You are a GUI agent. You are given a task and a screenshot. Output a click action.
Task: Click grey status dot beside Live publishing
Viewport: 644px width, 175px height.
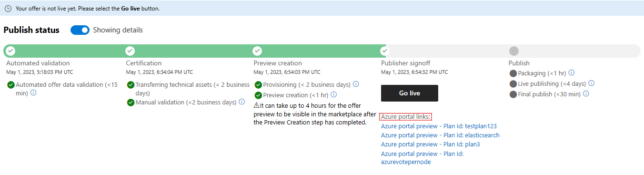513,84
